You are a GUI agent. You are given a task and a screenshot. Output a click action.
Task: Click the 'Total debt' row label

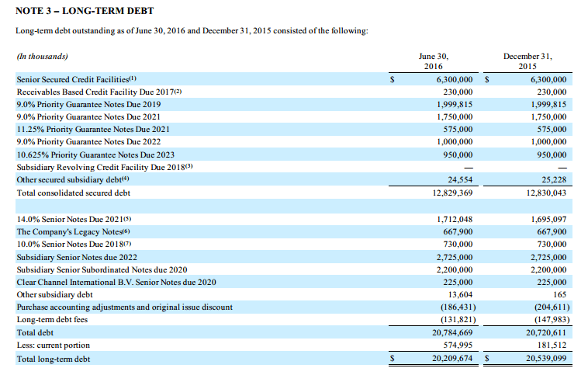35,332
